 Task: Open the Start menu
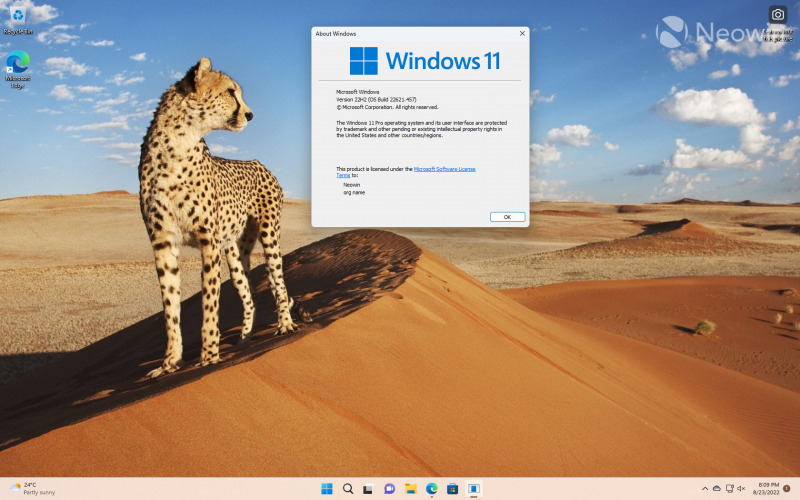click(x=327, y=489)
